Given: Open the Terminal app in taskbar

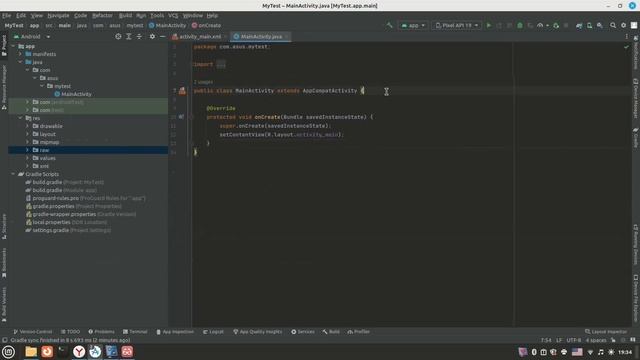Looking at the screenshot, I should (63, 352).
